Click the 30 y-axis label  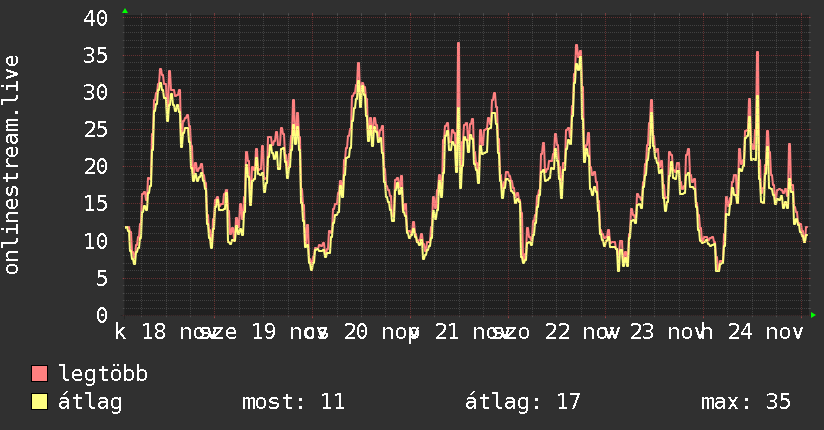click(96, 93)
